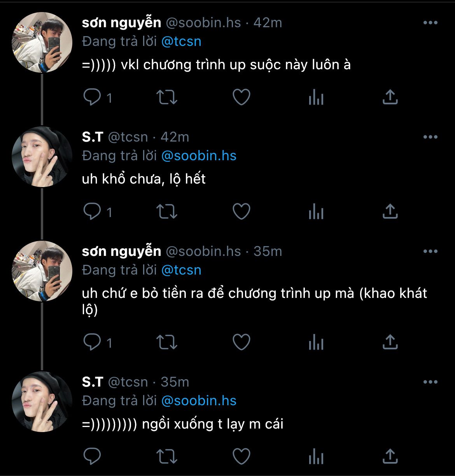Open more options on "uh khổ chưa" tweet
Screen dimensions: 455x476
click(430, 137)
